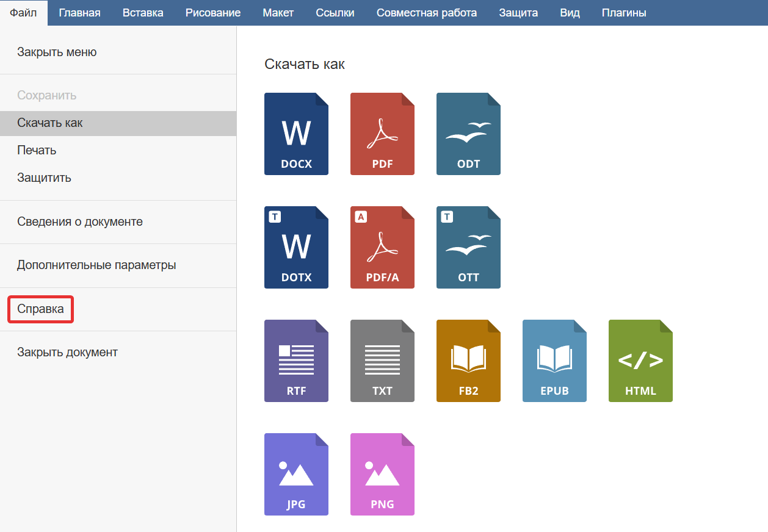Switch to Совместная работа tab

click(x=427, y=13)
